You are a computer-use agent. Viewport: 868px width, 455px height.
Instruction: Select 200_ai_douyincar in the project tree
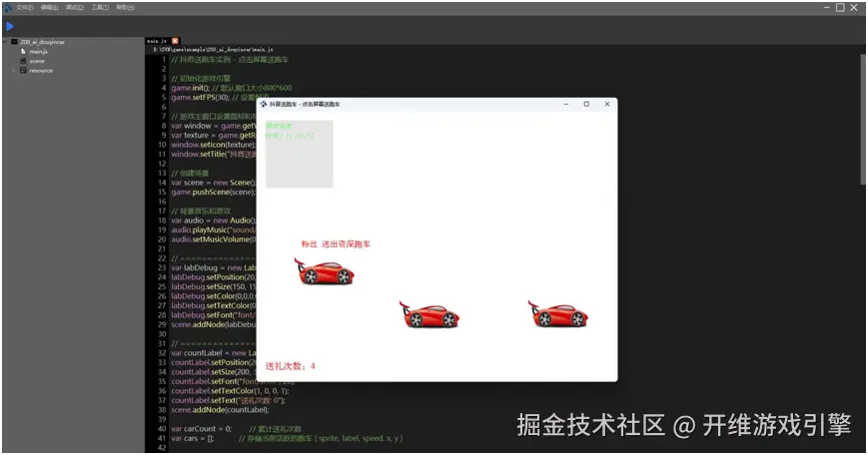click(43, 42)
